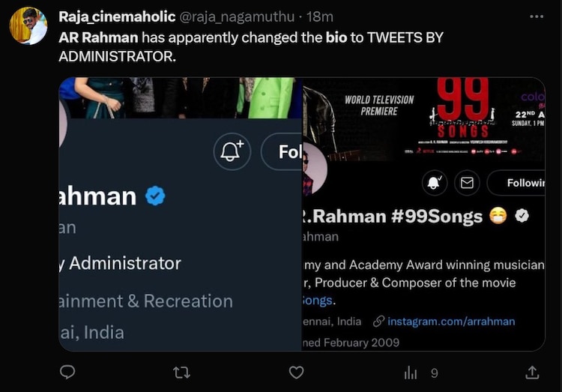Click the retweet icon
Screen dimensions: 562x392
pos(181,372)
